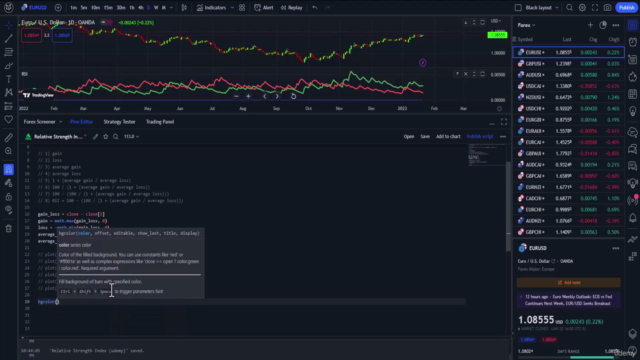Select the GBPUSD row in watchlist
This screenshot has width=640, height=360.
[x=568, y=64]
